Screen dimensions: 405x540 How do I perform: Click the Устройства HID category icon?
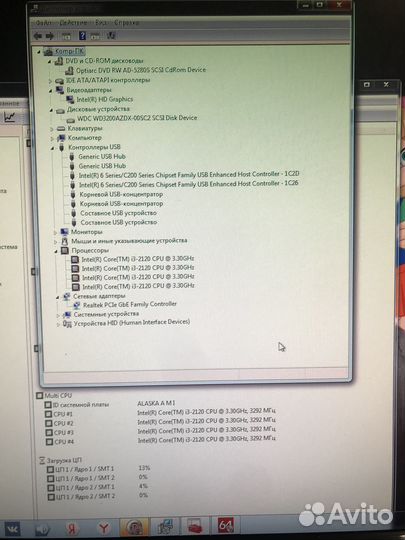click(x=68, y=324)
